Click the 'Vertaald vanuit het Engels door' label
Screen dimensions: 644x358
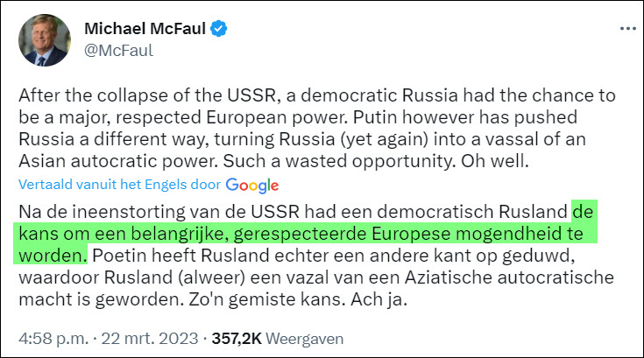[120, 186]
